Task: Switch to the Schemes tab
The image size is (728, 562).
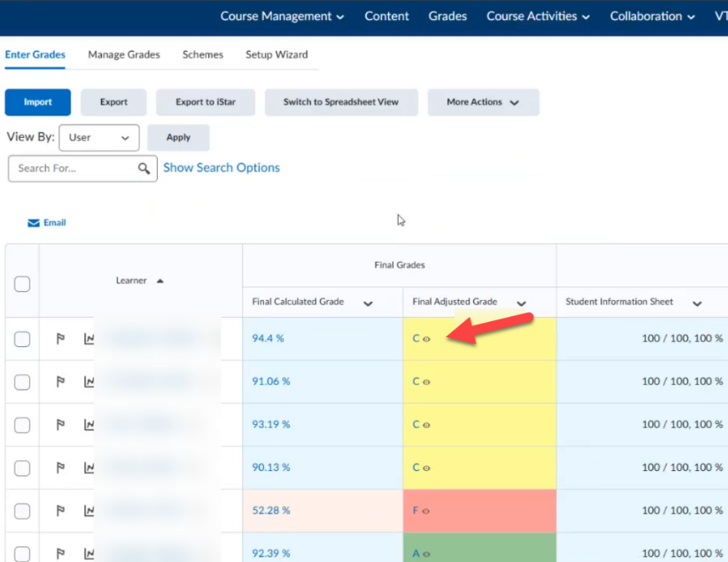Action: click(x=204, y=54)
